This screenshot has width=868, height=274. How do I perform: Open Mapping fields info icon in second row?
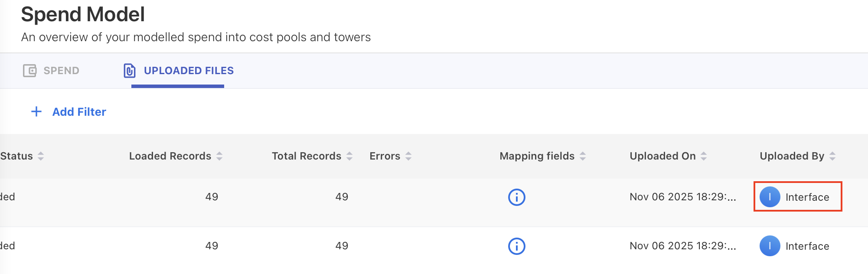tap(516, 246)
